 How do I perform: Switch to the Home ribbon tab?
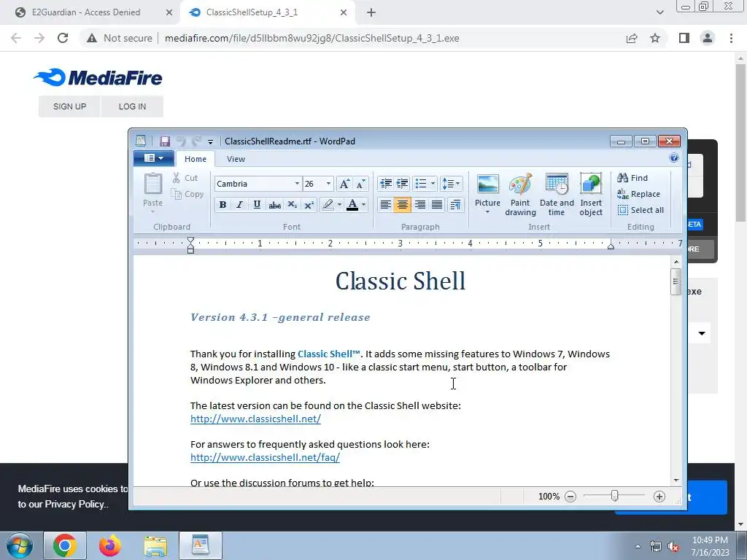click(x=196, y=159)
